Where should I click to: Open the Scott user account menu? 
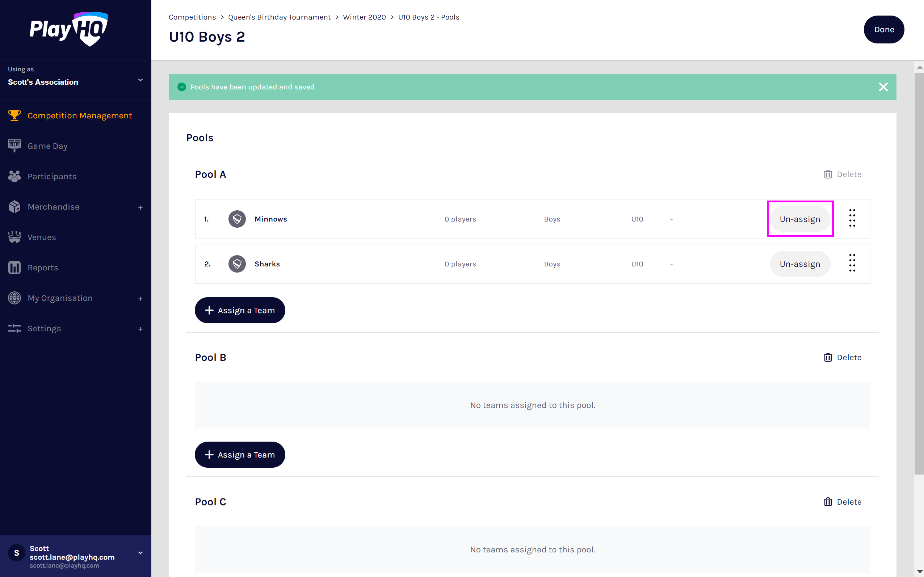pyautogui.click(x=140, y=553)
